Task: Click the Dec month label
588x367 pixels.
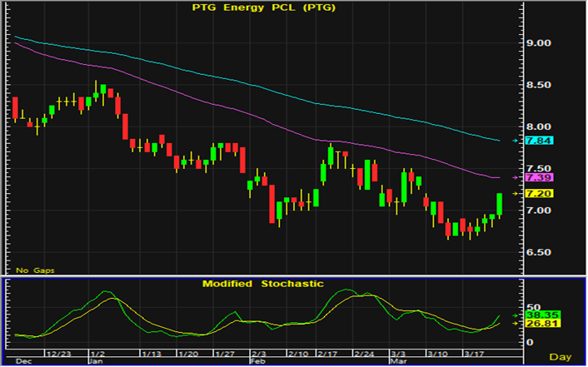Action: pos(23,361)
